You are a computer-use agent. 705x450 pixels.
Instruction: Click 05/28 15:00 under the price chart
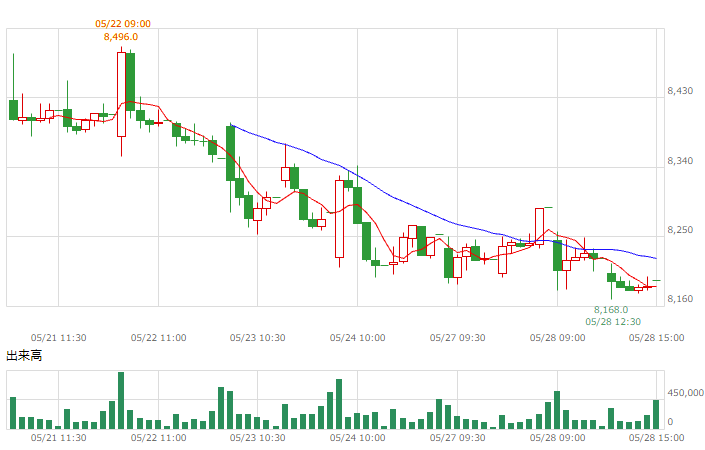coord(656,338)
